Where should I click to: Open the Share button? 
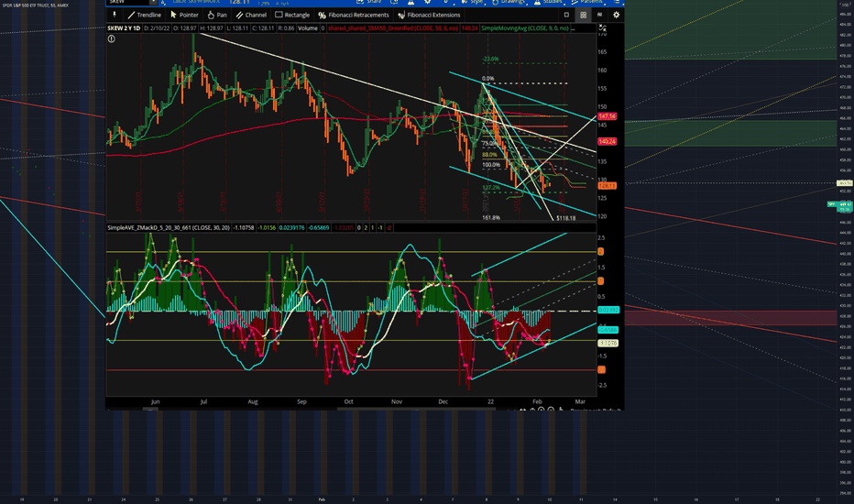point(368,2)
